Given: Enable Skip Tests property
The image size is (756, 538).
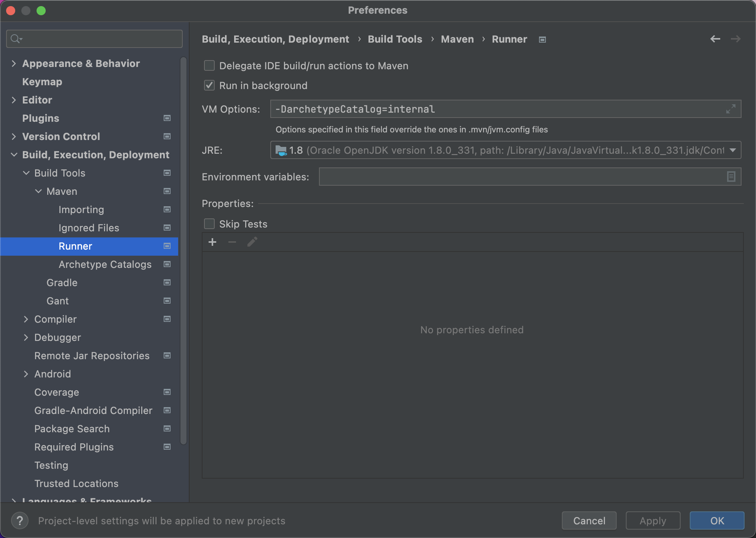Looking at the screenshot, I should [210, 224].
